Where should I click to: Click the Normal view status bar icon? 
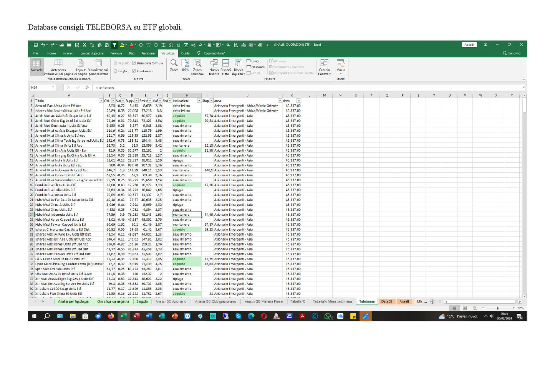coord(455,308)
